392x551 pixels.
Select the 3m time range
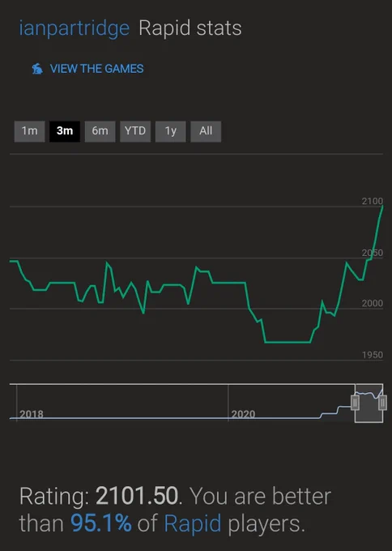[65, 131]
